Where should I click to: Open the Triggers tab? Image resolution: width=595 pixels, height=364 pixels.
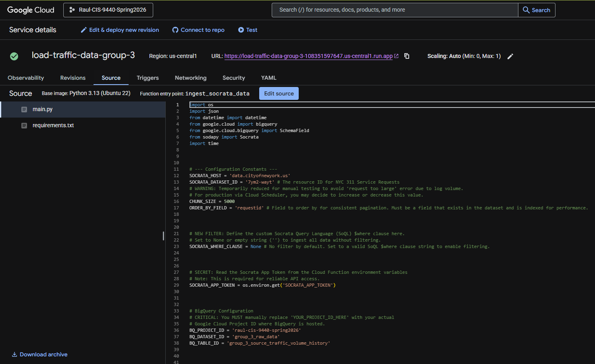(148, 78)
